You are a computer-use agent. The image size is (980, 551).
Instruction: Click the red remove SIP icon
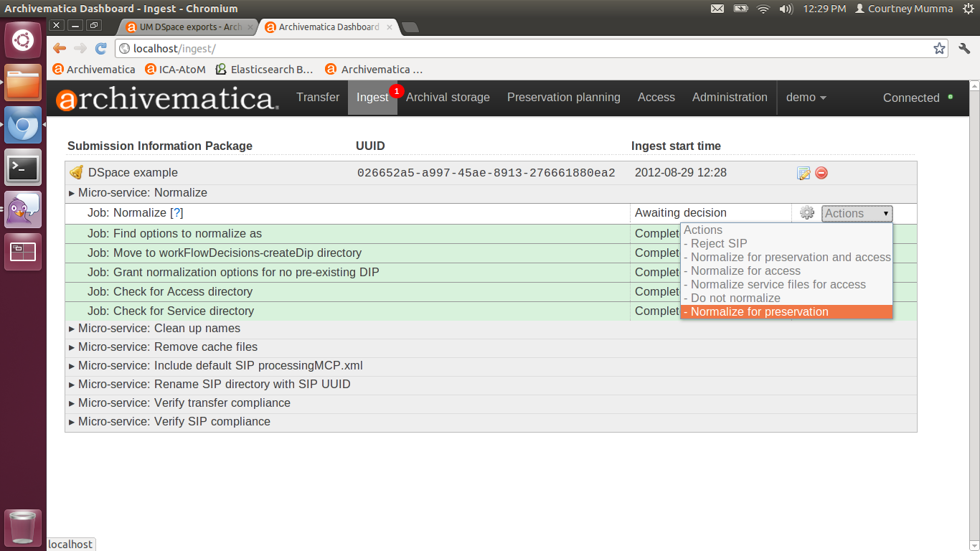[821, 173]
